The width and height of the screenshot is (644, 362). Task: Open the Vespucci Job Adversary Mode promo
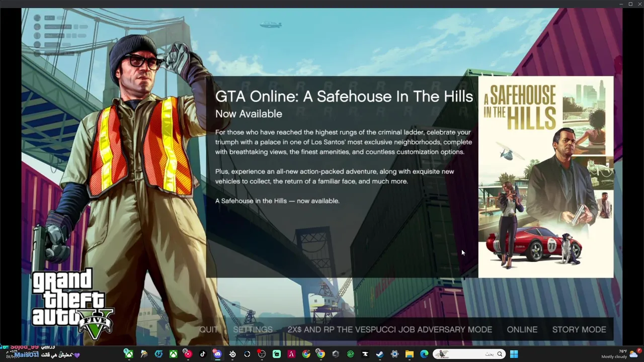[389, 329]
